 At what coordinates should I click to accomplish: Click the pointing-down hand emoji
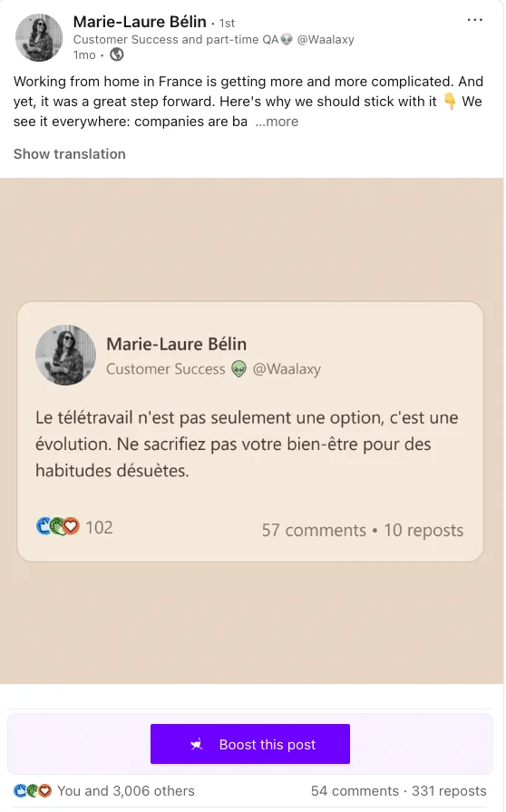tap(450, 101)
